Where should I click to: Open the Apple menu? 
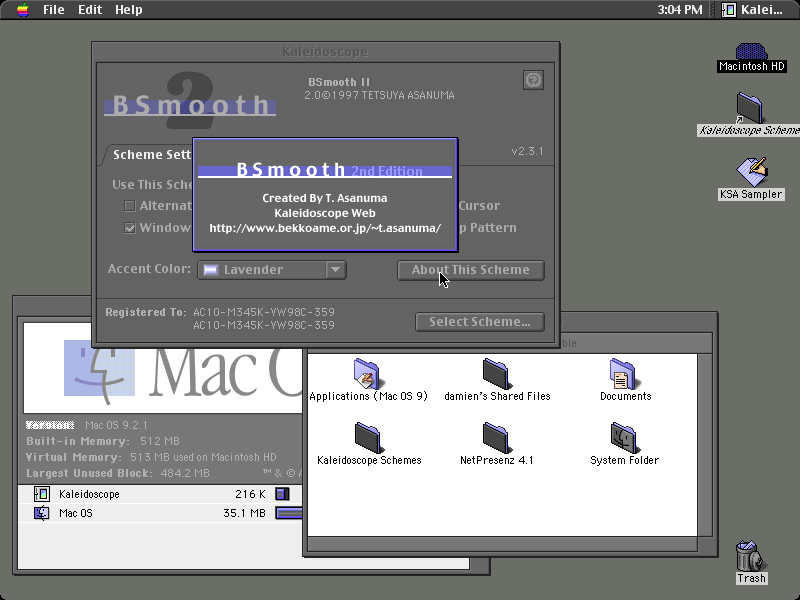click(x=23, y=10)
